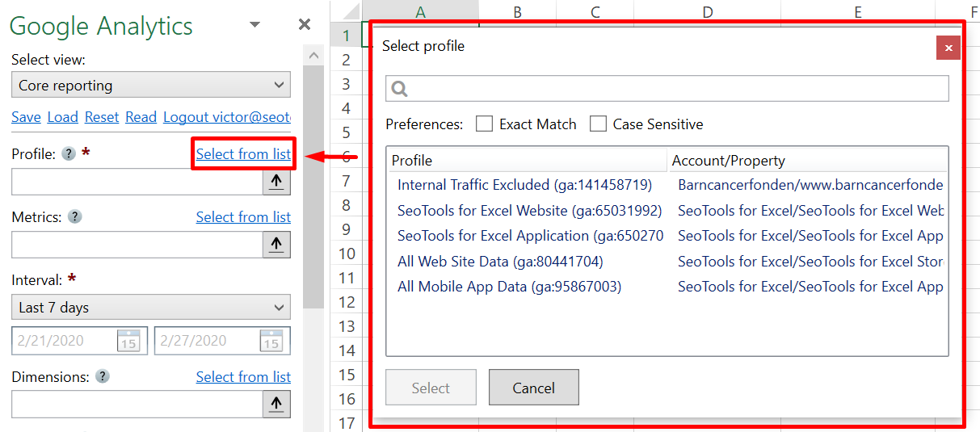Viewport: 980px width, 432px height.
Task: Enable the Exact Match checkbox
Action: pos(484,124)
